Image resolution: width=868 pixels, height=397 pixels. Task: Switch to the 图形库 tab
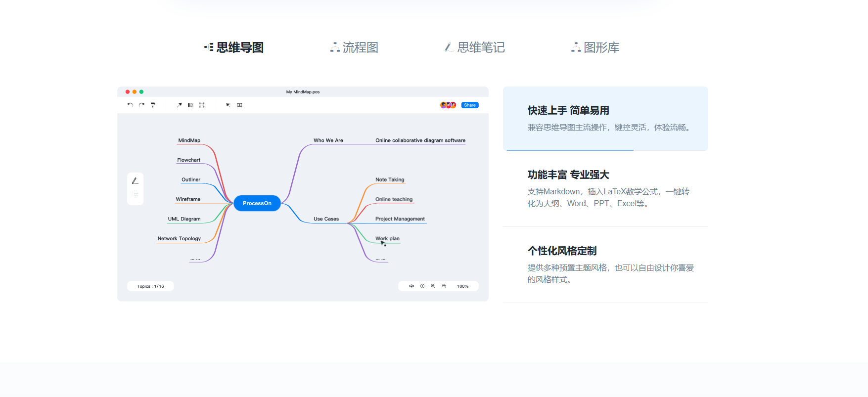(595, 47)
